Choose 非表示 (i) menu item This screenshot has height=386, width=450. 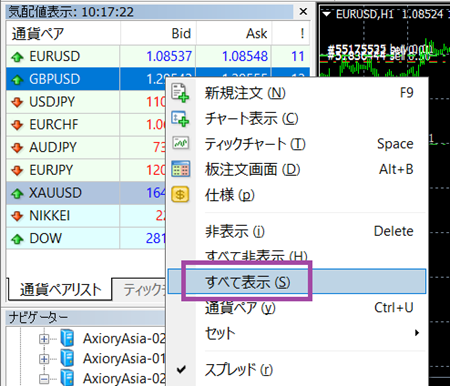(x=297, y=231)
